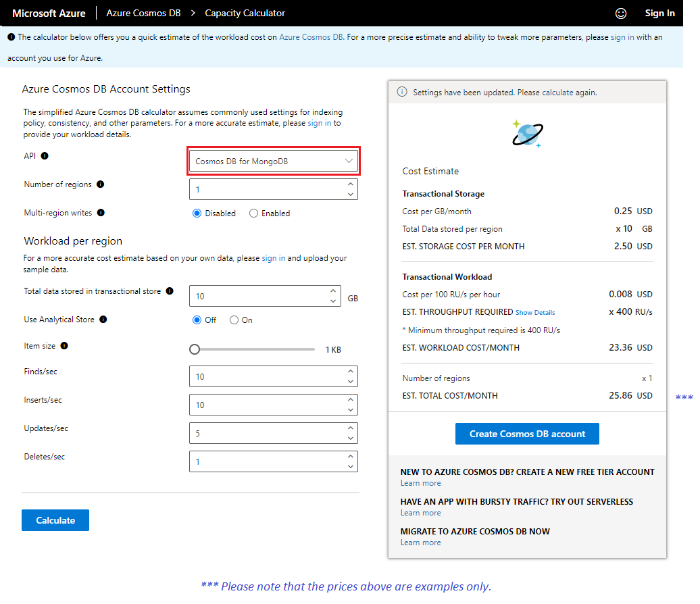Select Disabled for multi-region writes
The width and height of the screenshot is (700, 604).
tap(196, 213)
